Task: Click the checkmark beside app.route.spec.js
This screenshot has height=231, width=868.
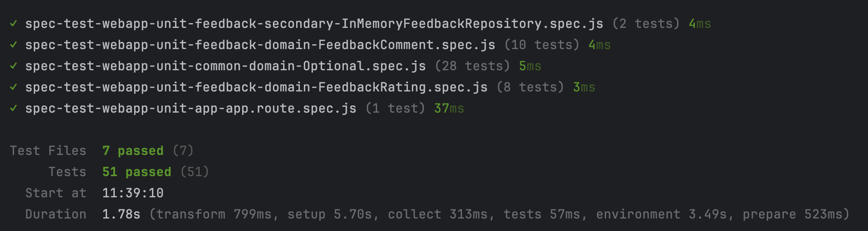Action: point(14,108)
